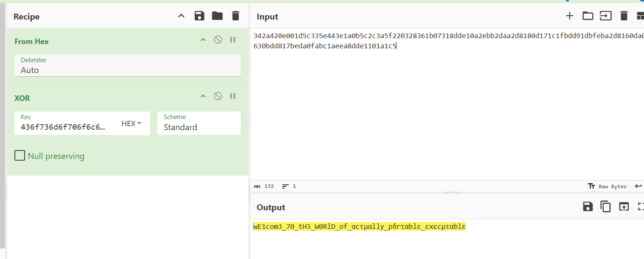Enable Null preserving checkbox

pyautogui.click(x=20, y=156)
